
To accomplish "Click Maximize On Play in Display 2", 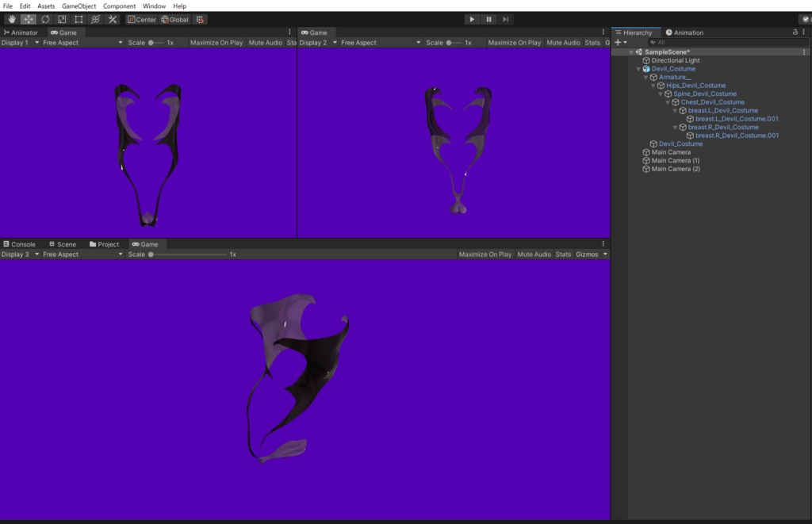I will 514,43.
